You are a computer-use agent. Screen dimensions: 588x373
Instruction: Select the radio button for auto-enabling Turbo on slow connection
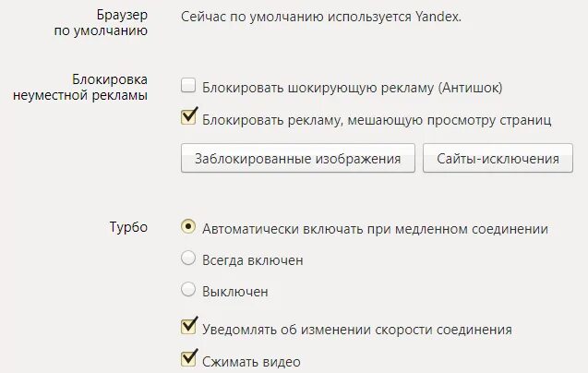point(188,226)
